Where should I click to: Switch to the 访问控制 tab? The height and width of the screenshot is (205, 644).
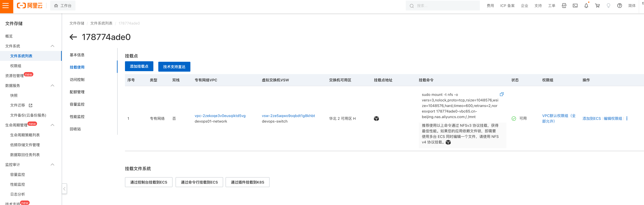pyautogui.click(x=77, y=79)
